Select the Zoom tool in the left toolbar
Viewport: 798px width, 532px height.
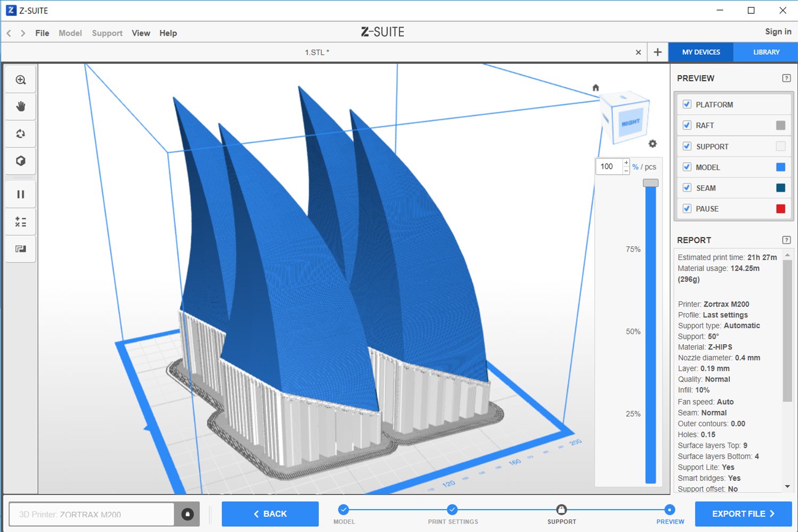pyautogui.click(x=21, y=80)
